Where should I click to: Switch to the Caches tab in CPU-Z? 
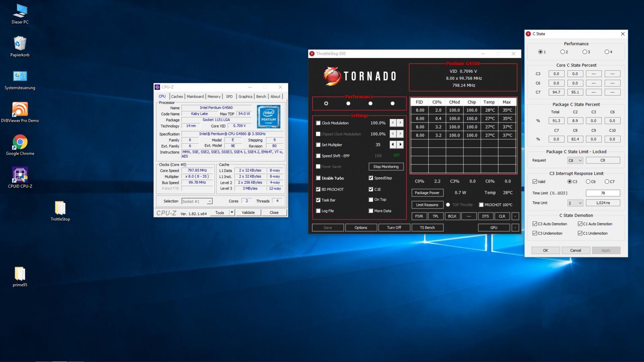click(177, 97)
